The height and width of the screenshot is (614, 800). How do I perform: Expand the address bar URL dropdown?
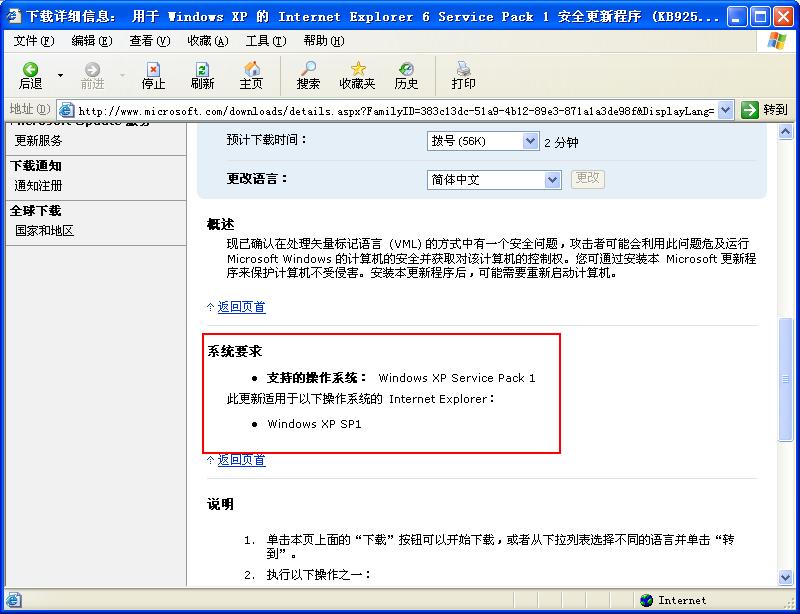point(726,110)
